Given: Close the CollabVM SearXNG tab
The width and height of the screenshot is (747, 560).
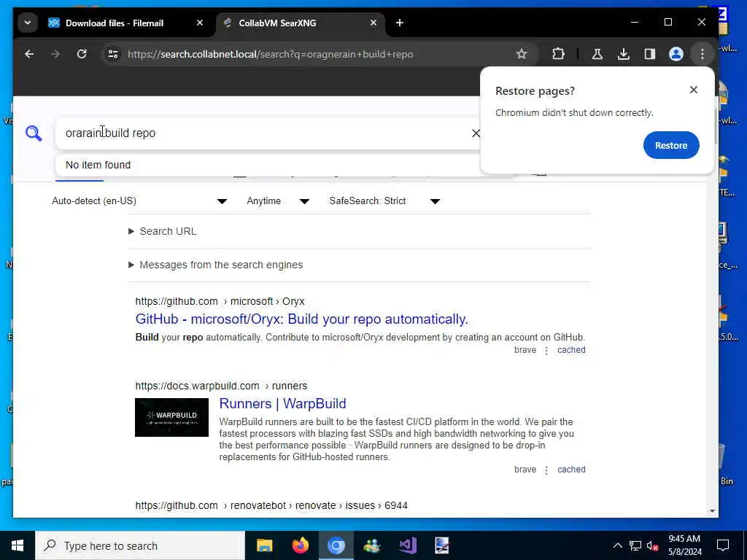Looking at the screenshot, I should pos(373,23).
